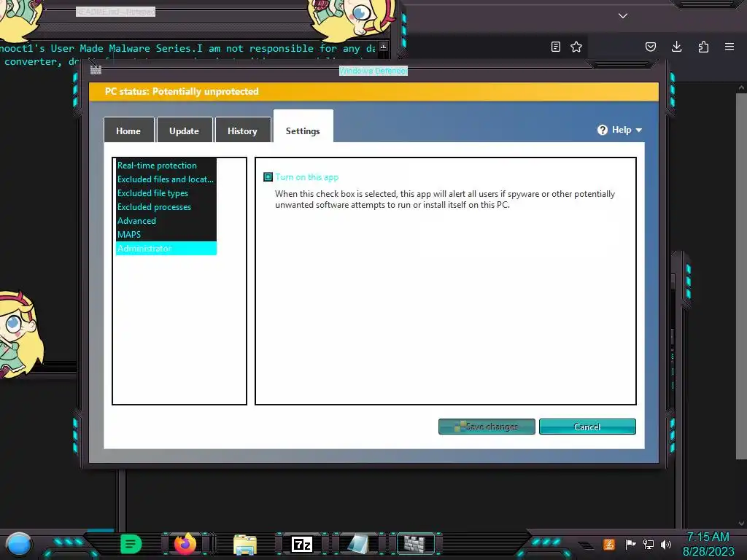Bookmark this page with star icon
Image resolution: width=747 pixels, height=560 pixels.
click(576, 47)
